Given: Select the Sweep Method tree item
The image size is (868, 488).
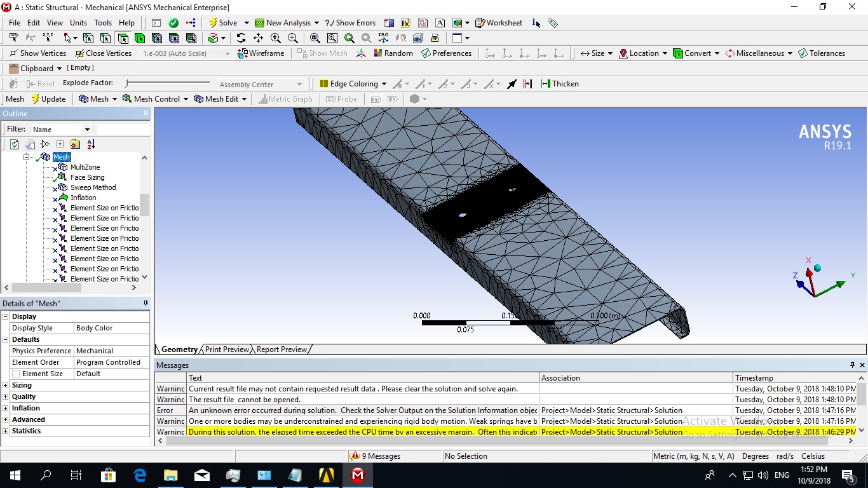Looking at the screenshot, I should click(93, 187).
